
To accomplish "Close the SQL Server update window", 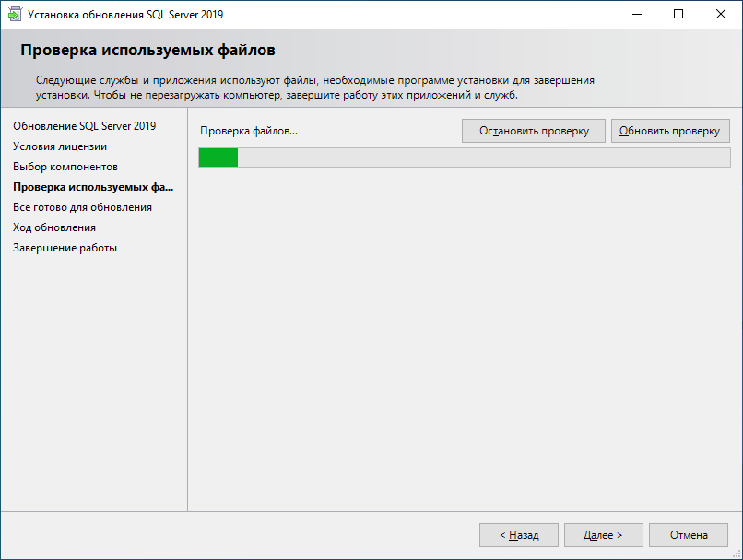I will pos(721,14).
